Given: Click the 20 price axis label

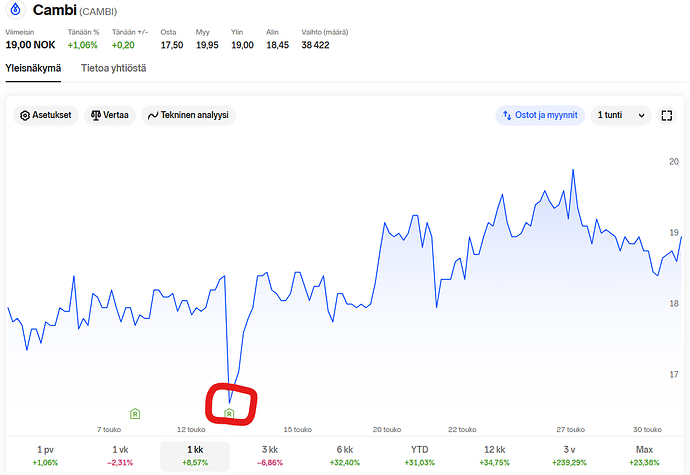Looking at the screenshot, I should [x=674, y=162].
